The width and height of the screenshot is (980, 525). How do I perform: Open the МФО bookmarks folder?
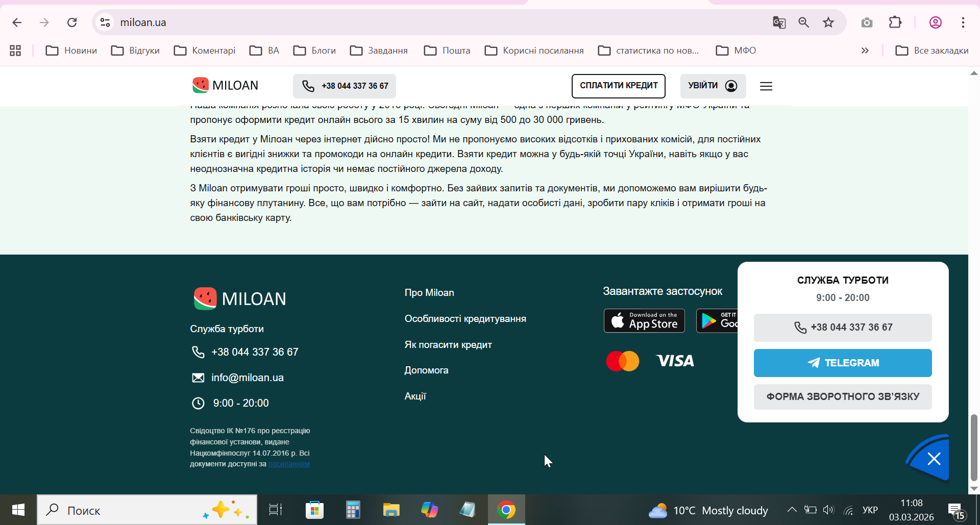point(736,51)
